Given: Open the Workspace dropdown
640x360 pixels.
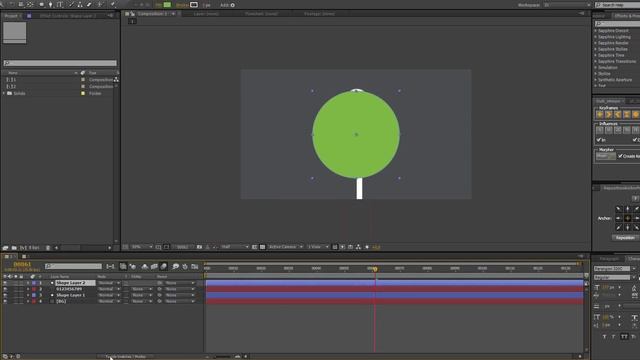Looking at the screenshot, I should (x=567, y=5).
